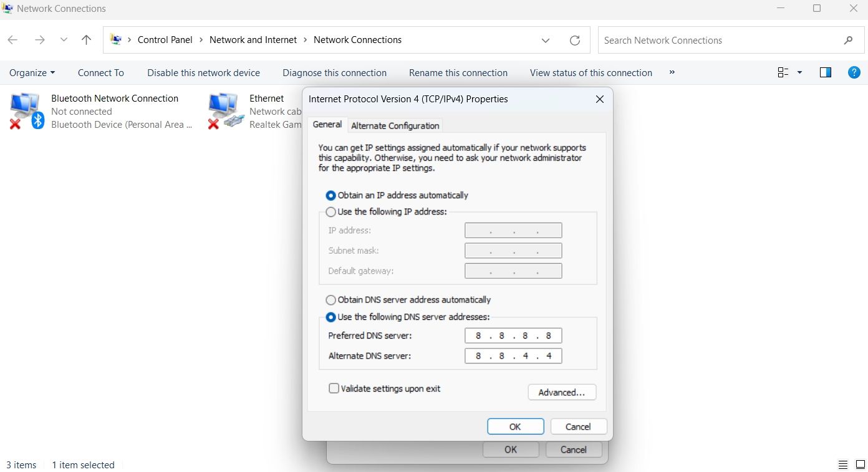868x472 pixels.
Task: Switch to details view via status bar icon
Action: (x=842, y=465)
